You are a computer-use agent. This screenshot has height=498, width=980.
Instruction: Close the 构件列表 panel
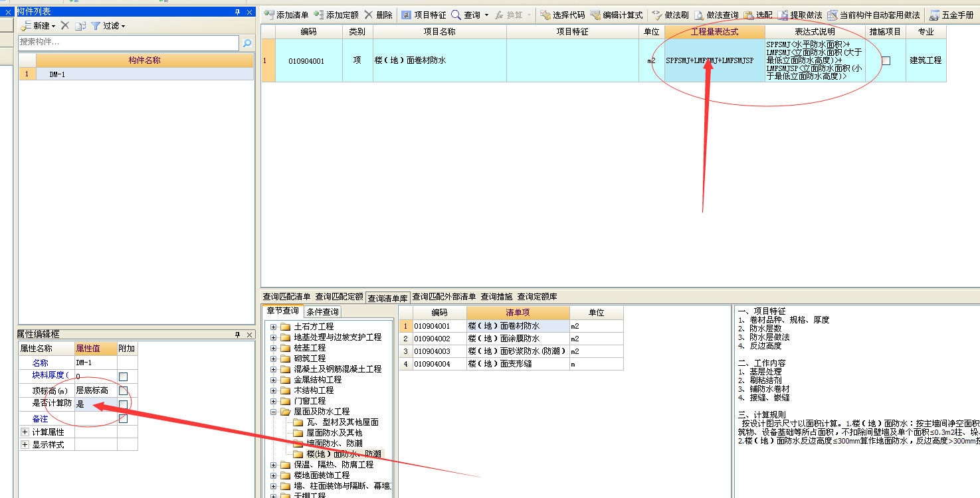click(249, 12)
